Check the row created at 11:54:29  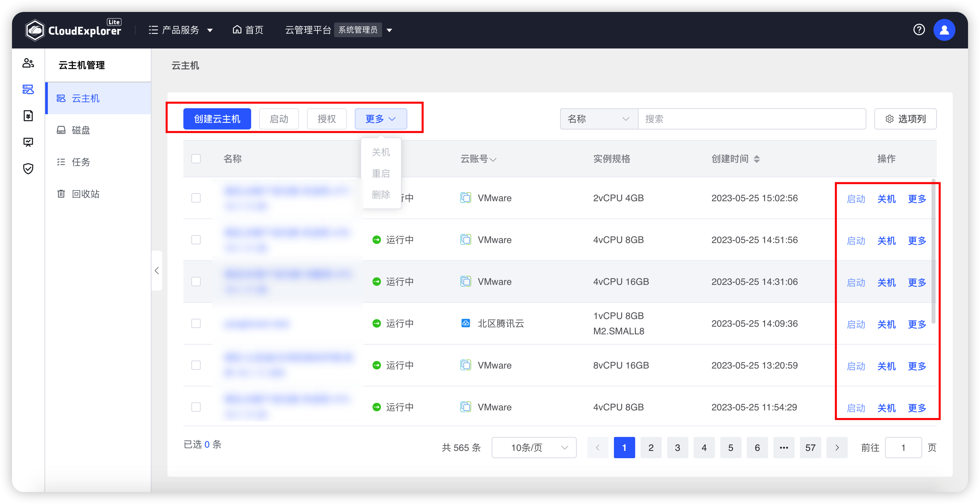coord(196,407)
